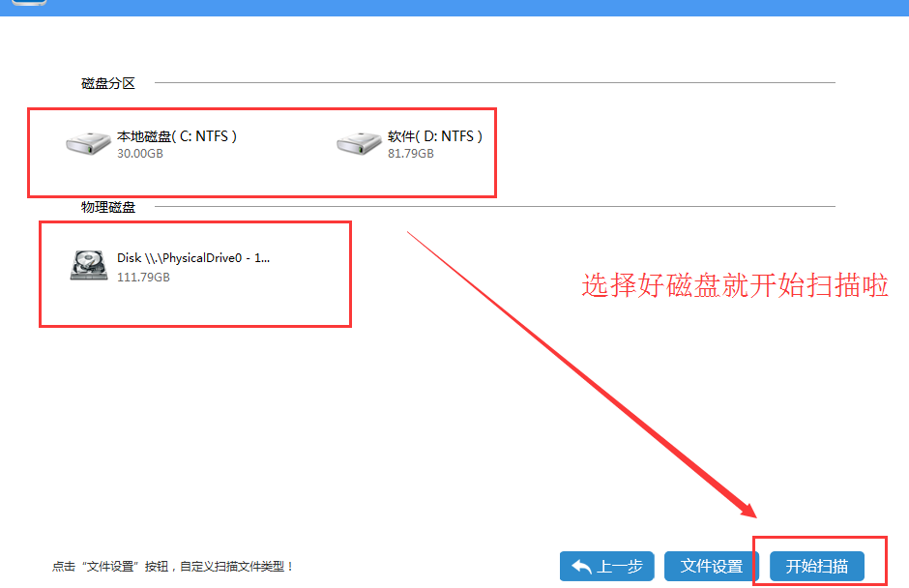The height and width of the screenshot is (588, 909).
Task: Start scanning with the 开始扫描 button
Action: [x=817, y=566]
